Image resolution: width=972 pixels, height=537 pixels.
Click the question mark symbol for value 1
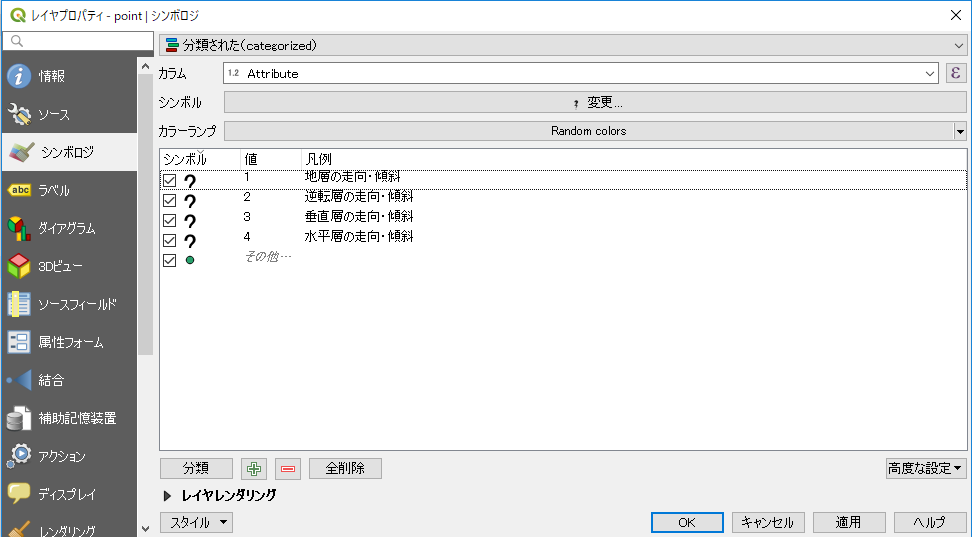[x=190, y=181]
